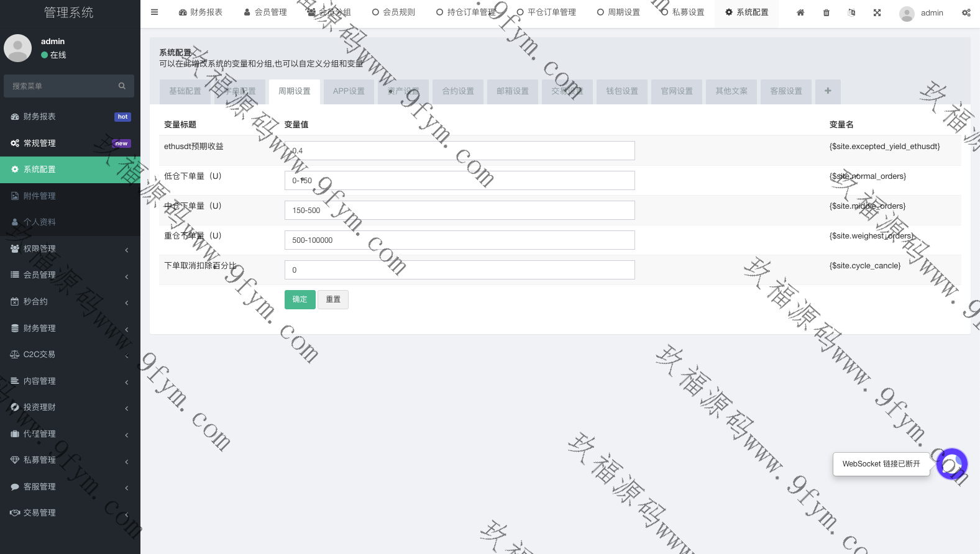Open the chat bubble floating icon
Screen dimensions: 980x554
pos(951,464)
